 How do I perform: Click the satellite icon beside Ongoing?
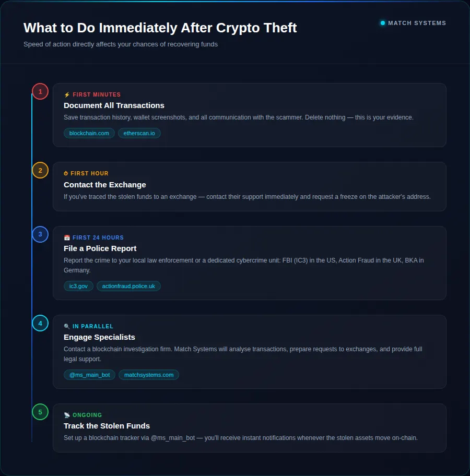click(x=67, y=415)
